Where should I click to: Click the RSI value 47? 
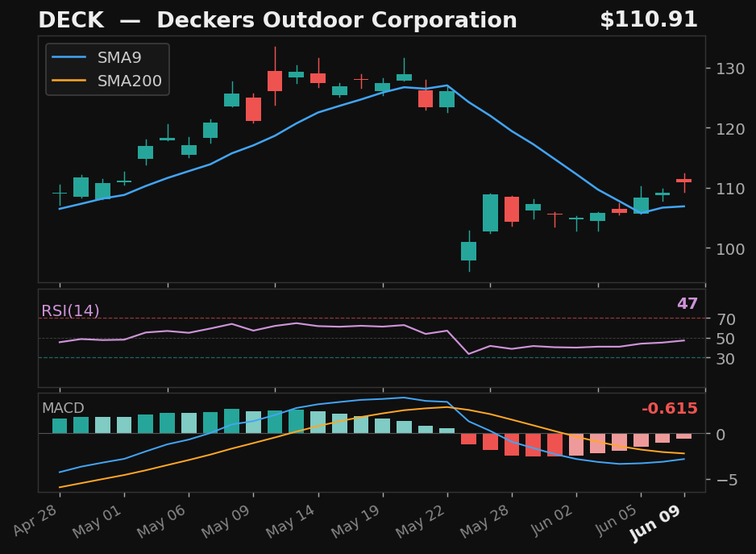pos(687,303)
